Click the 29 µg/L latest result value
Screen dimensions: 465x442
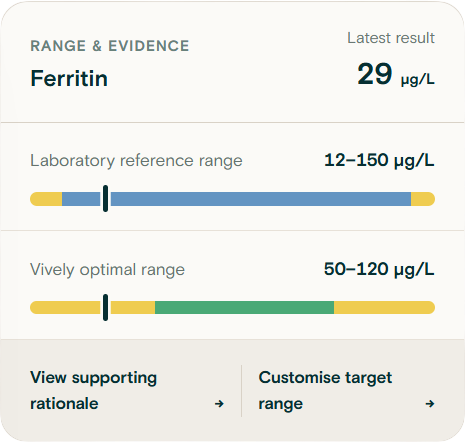[396, 74]
